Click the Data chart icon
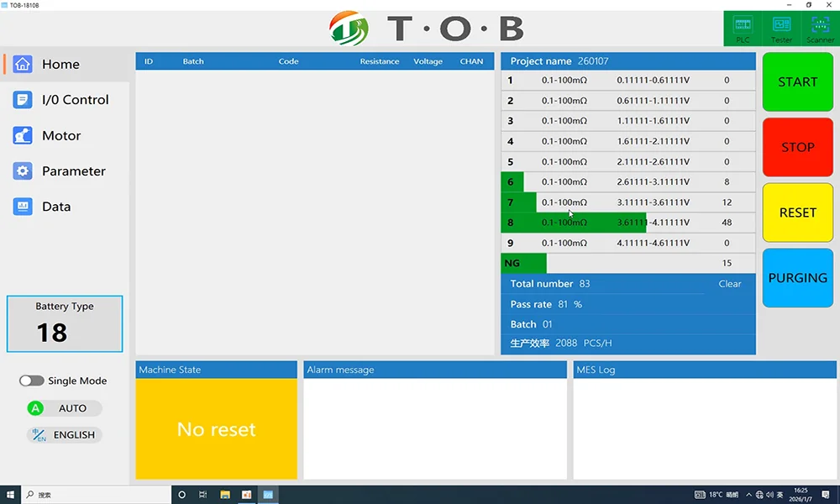The image size is (840, 504). click(x=23, y=207)
